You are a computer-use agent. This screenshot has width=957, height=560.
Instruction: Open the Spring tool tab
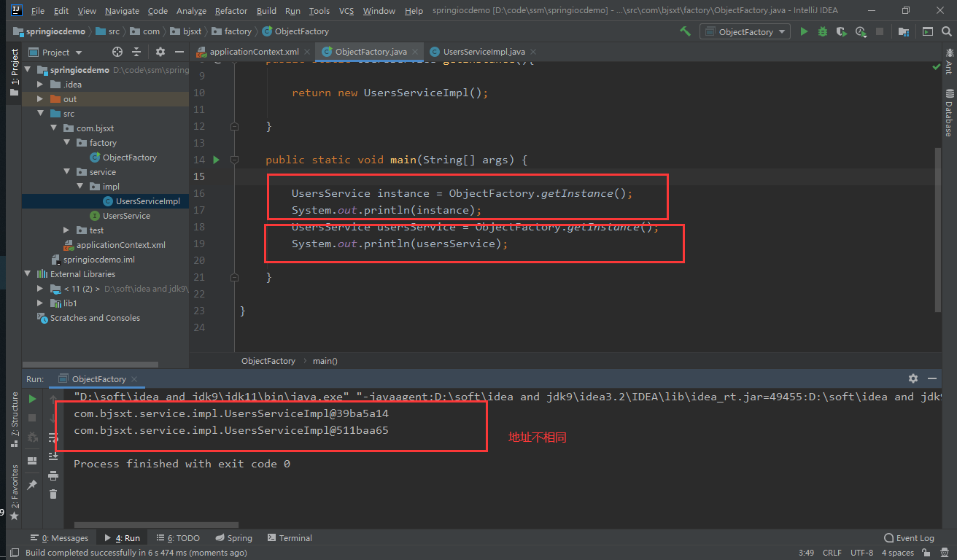click(x=233, y=538)
